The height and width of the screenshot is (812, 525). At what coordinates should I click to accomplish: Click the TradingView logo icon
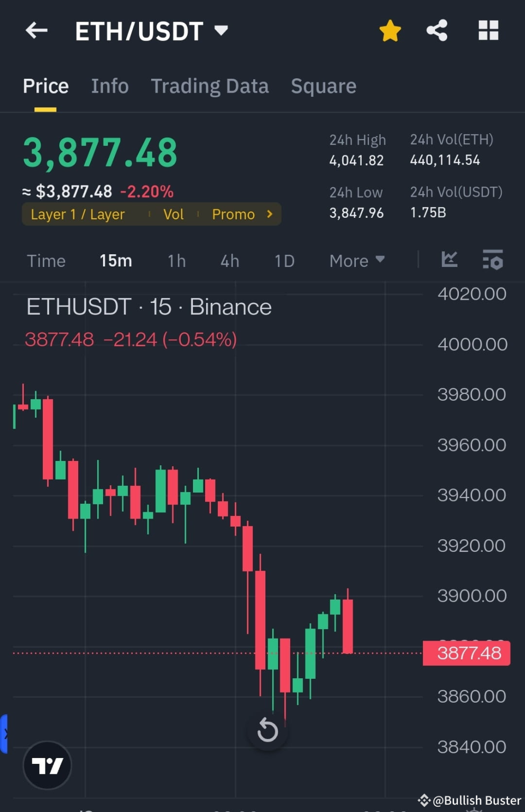(47, 765)
